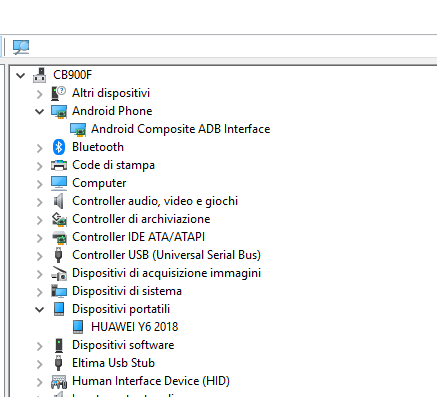Expand the Bluetooth category
Screen dimensions: 437x397
click(x=40, y=148)
